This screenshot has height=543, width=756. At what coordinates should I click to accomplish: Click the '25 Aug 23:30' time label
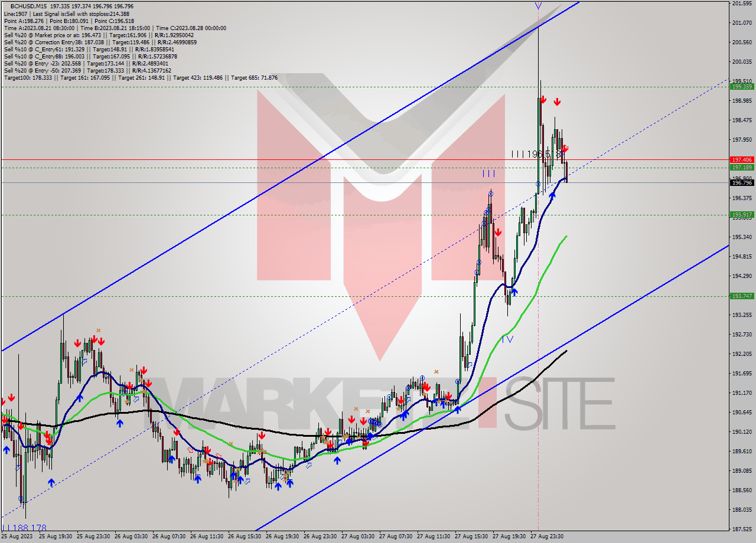point(93,537)
